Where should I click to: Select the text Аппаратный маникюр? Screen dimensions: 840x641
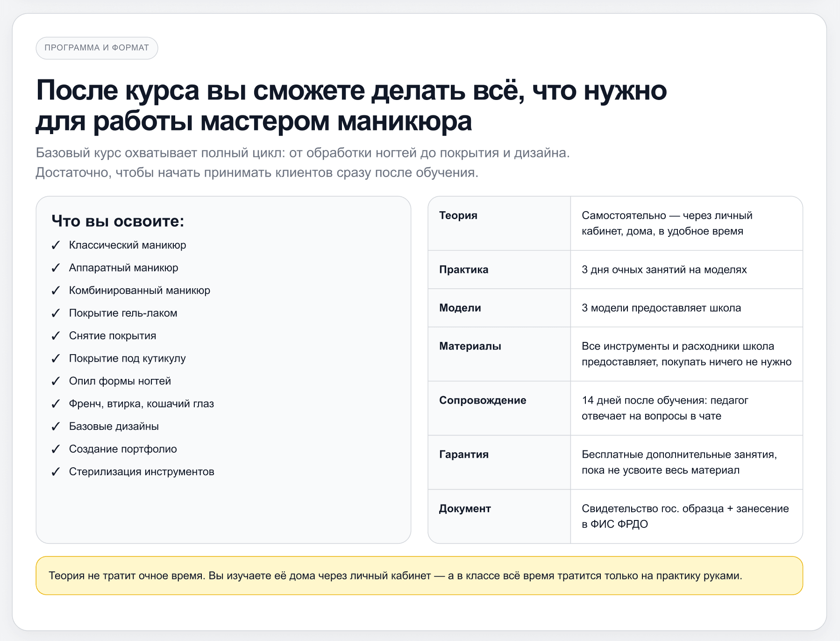124,268
